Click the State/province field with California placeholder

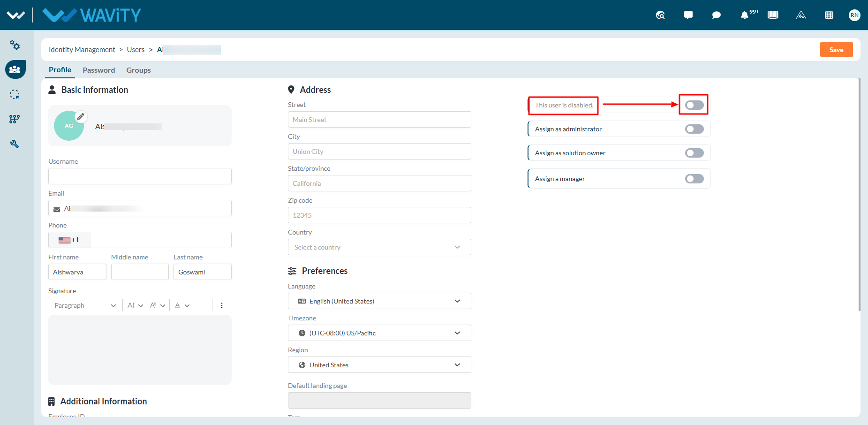point(379,183)
